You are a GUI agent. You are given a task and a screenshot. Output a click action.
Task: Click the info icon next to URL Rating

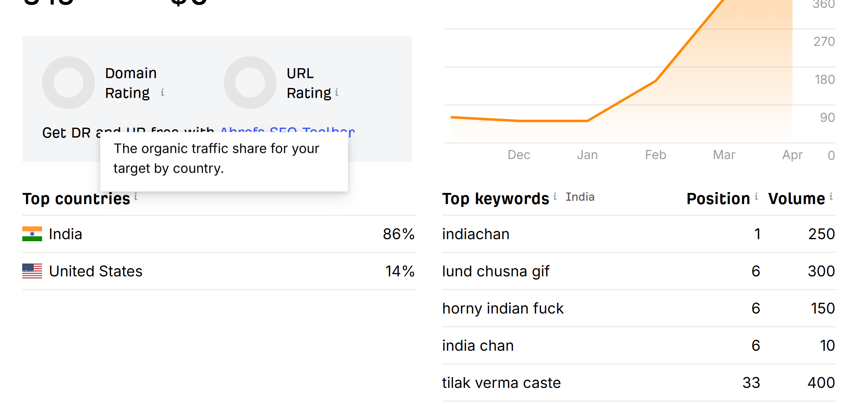[x=337, y=93]
